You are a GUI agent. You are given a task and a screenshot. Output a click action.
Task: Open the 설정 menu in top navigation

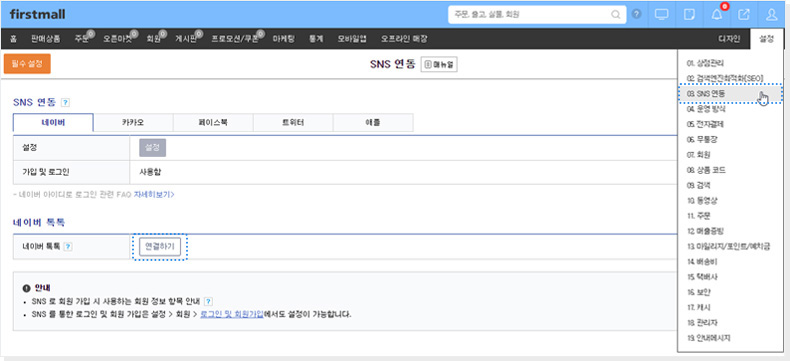[x=766, y=39]
